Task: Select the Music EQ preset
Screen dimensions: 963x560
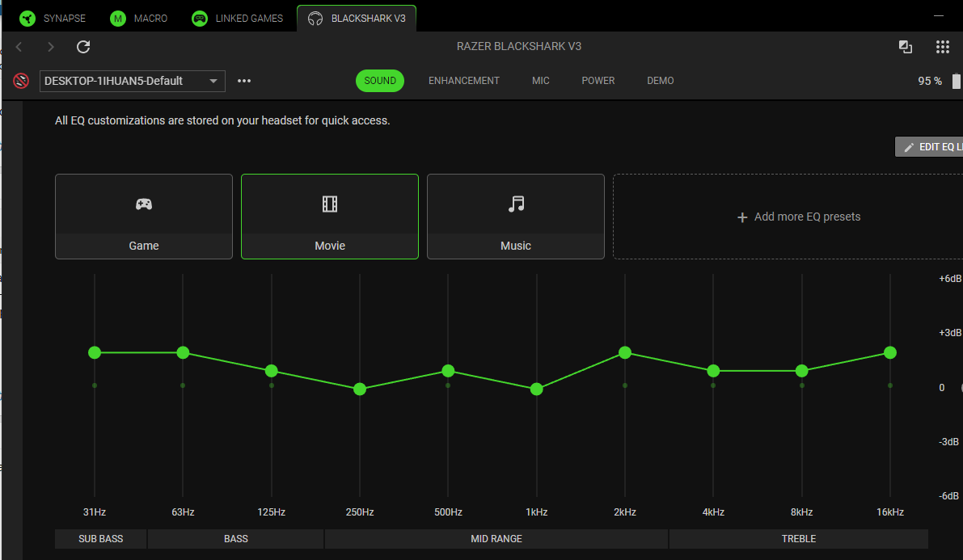Action: click(x=516, y=217)
